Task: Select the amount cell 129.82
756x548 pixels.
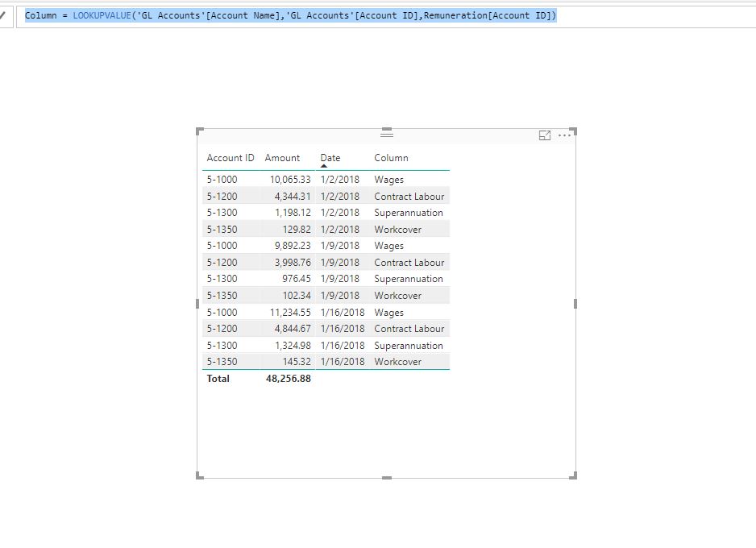Action: pyautogui.click(x=297, y=230)
